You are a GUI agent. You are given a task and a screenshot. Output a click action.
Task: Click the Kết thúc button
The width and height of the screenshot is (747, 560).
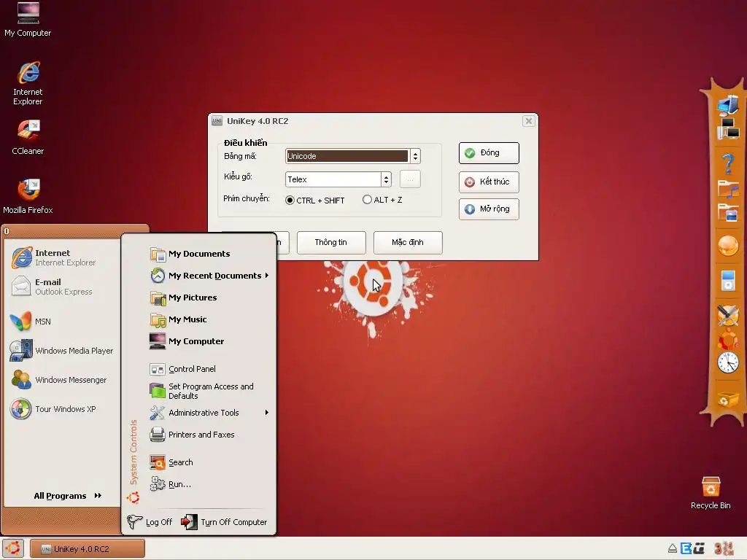(x=489, y=182)
